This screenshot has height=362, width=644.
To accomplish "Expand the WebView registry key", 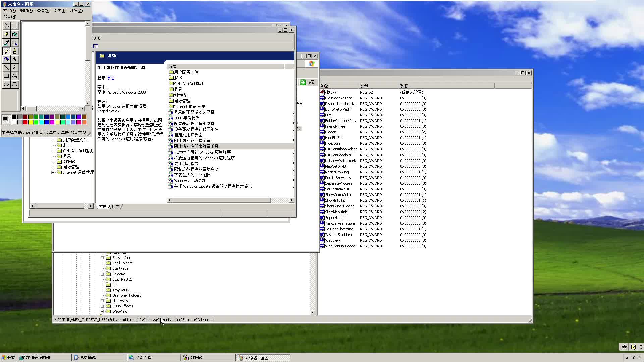I will click(x=102, y=311).
